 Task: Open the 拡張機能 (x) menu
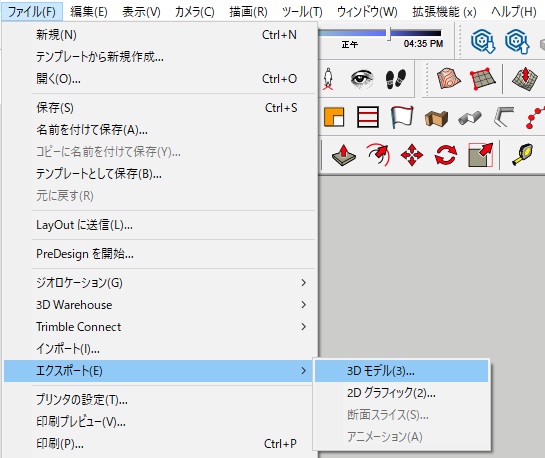coord(444,12)
